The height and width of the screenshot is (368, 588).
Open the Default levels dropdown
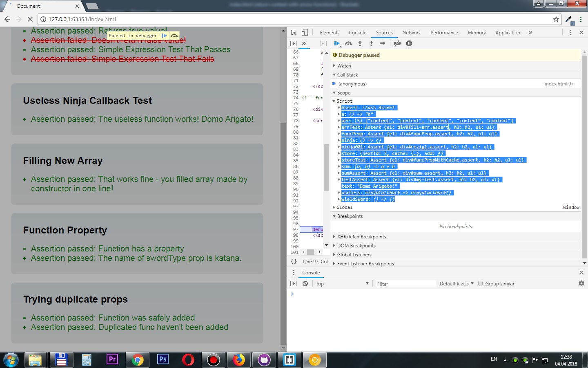[457, 283]
